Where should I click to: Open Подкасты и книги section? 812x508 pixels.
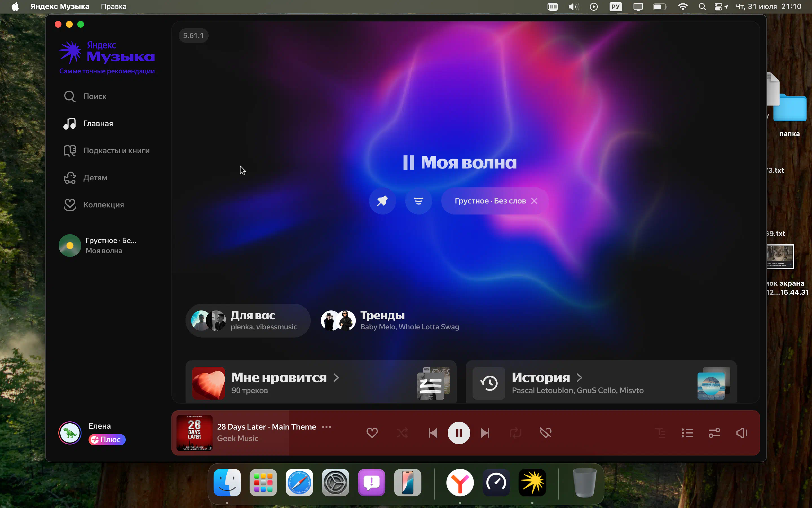click(107, 150)
